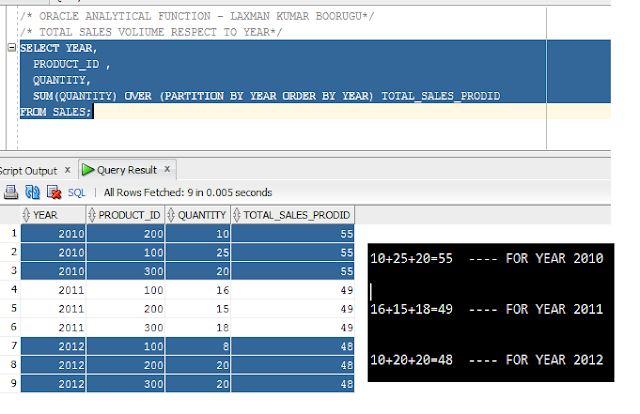Click YEAR cell 2011 in row 4
The width and height of the screenshot is (640, 414).
pyautogui.click(x=53, y=290)
